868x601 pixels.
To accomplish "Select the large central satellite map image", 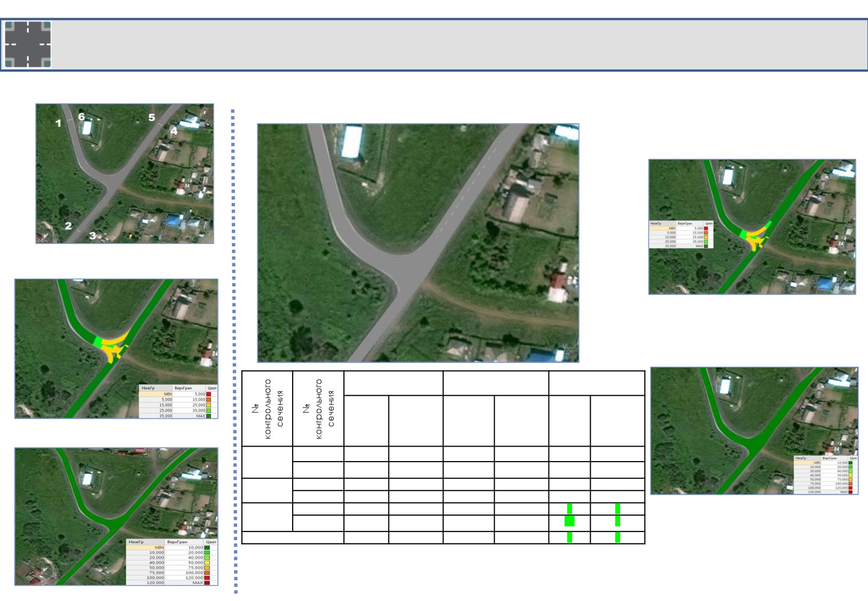I will point(418,243).
